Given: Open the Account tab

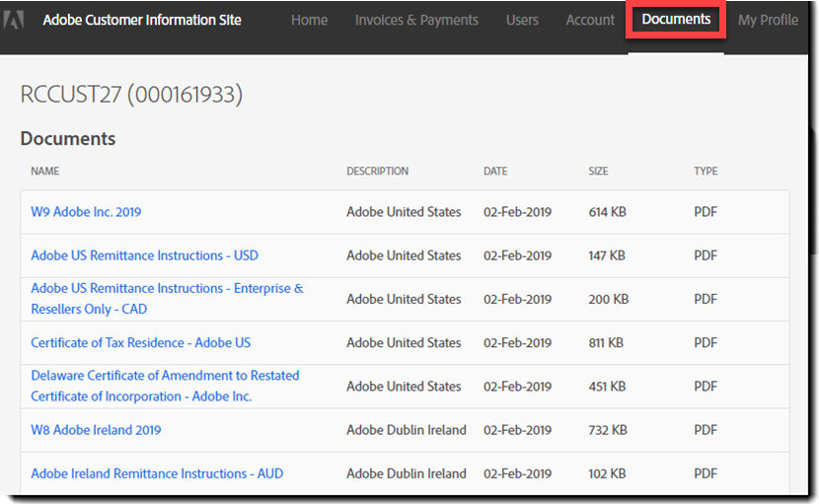Looking at the screenshot, I should (x=590, y=20).
